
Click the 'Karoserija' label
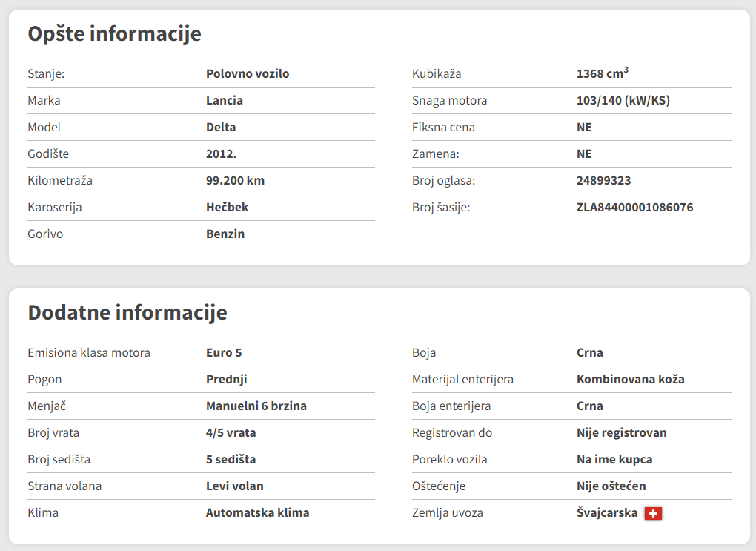pos(55,207)
